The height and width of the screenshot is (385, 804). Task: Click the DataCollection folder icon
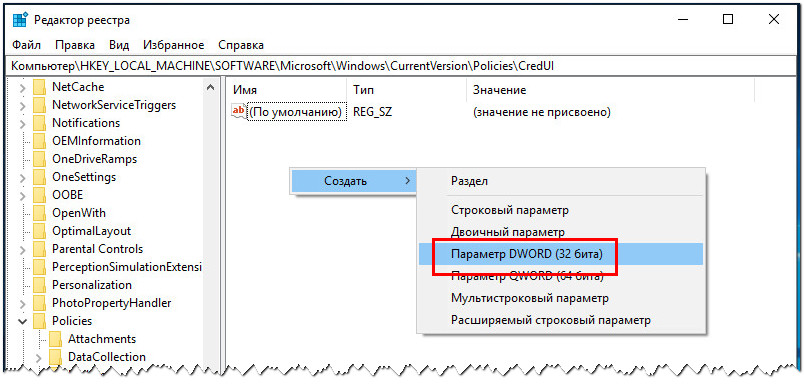[56, 357]
